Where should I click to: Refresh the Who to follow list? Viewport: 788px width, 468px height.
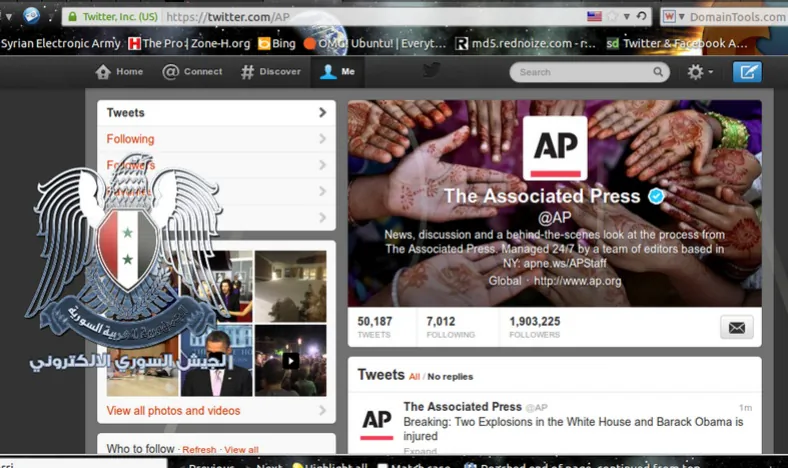click(199, 449)
